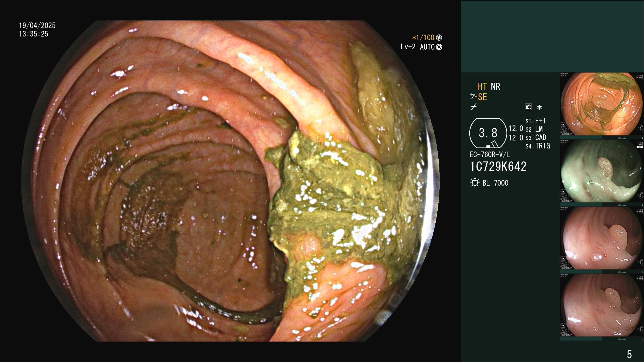
Task: Toggle the HT indicator
Action: click(482, 86)
